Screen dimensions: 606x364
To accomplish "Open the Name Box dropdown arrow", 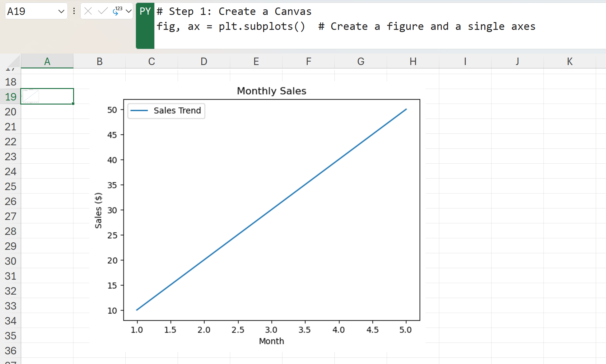I will [61, 12].
